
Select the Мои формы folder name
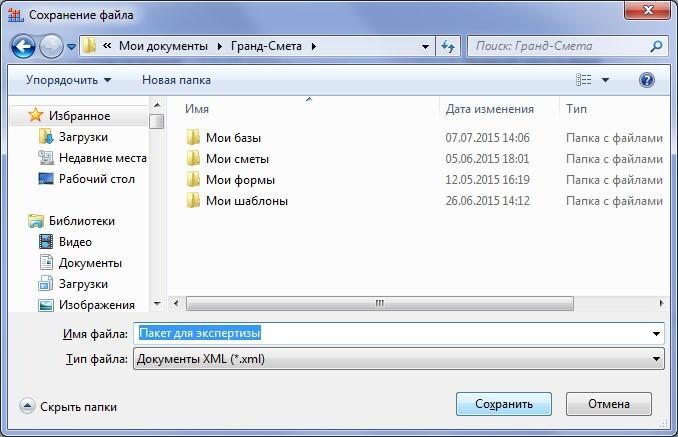click(240, 179)
